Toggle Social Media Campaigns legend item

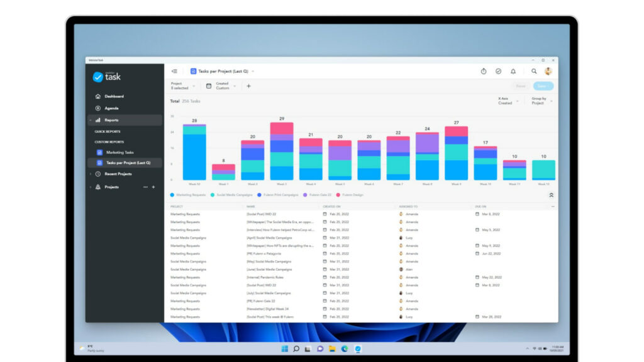point(231,195)
